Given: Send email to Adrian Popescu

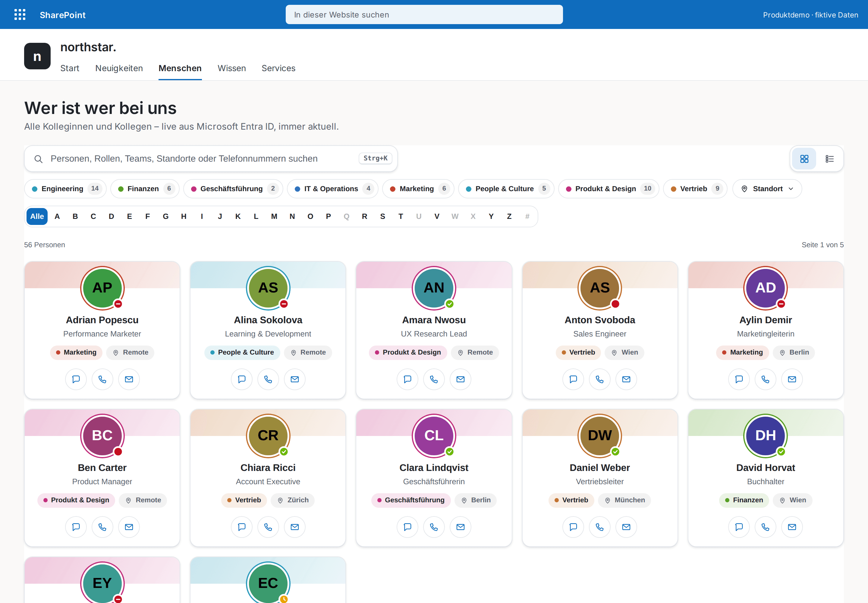Looking at the screenshot, I should click(129, 379).
